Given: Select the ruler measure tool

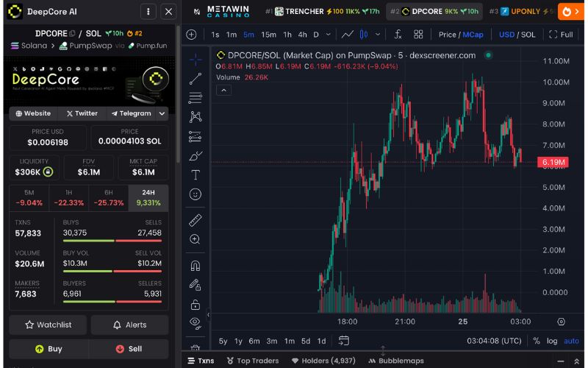Looking at the screenshot, I should [196, 220].
